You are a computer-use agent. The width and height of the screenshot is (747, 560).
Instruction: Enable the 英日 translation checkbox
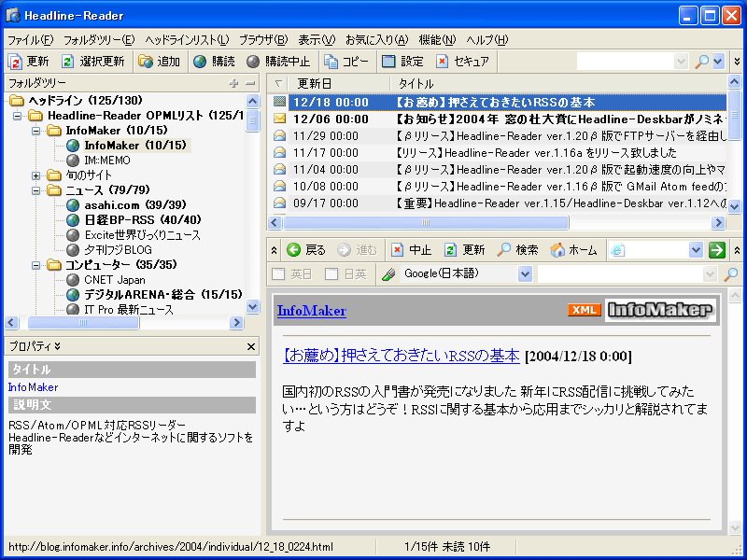click(277, 274)
